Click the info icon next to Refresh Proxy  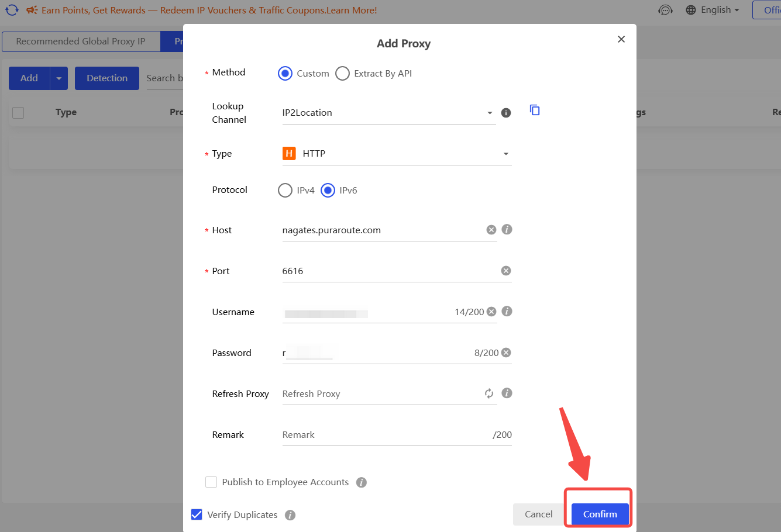(507, 393)
